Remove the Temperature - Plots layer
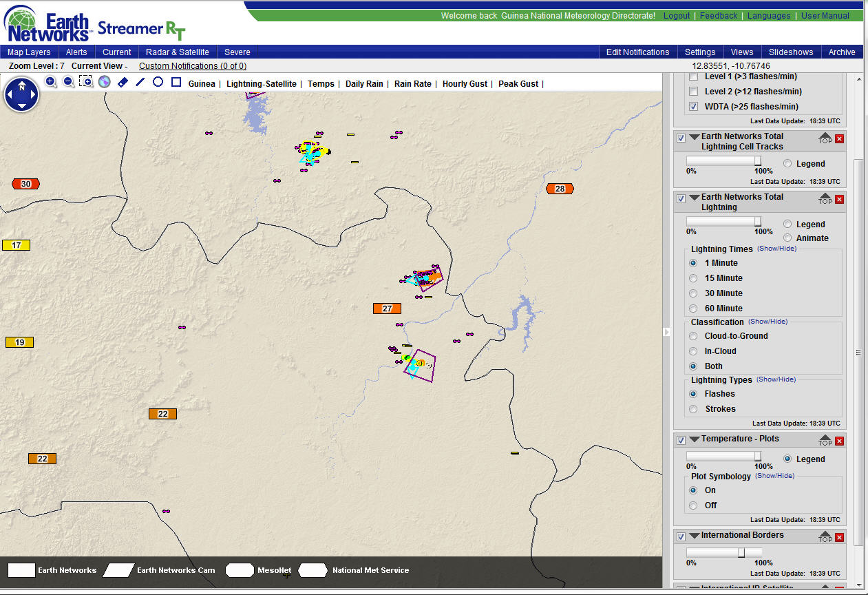The image size is (868, 595). (x=839, y=441)
